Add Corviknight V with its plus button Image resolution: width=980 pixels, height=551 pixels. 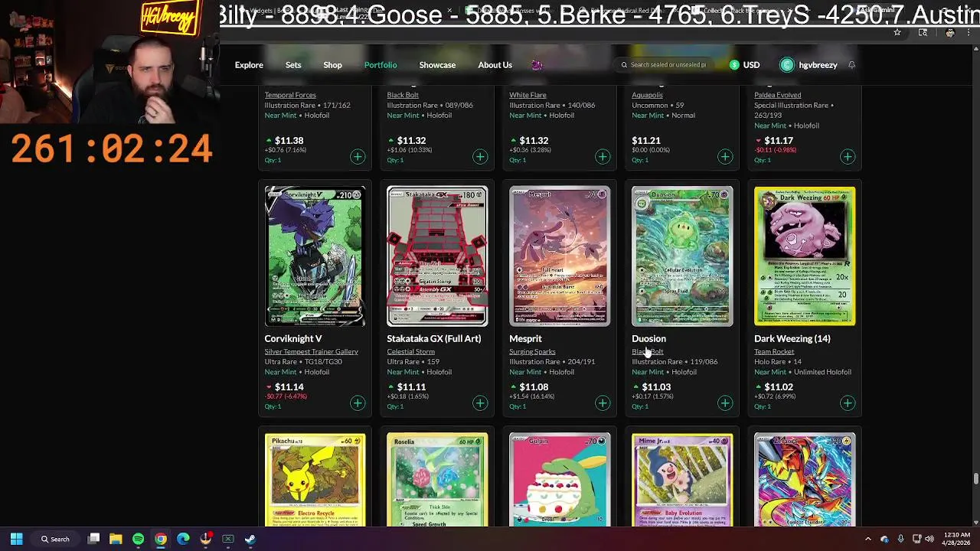coord(358,403)
